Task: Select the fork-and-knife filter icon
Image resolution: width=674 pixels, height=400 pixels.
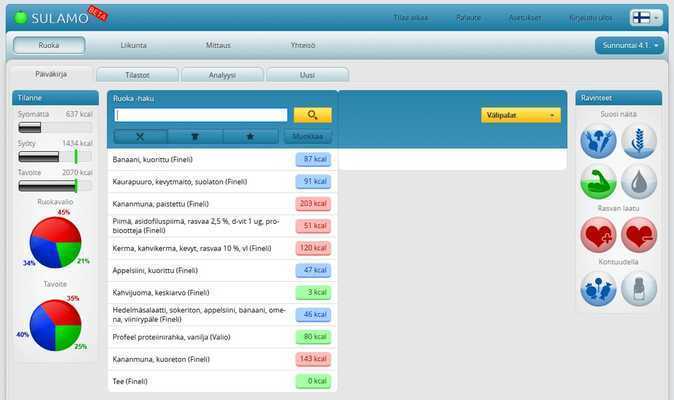Action: [140, 136]
